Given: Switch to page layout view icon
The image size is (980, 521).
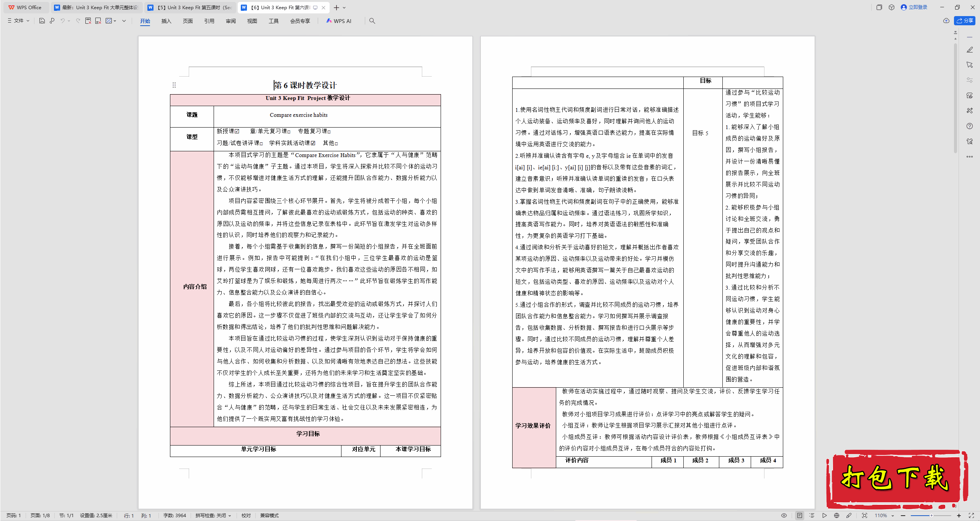Looking at the screenshot, I should point(800,516).
